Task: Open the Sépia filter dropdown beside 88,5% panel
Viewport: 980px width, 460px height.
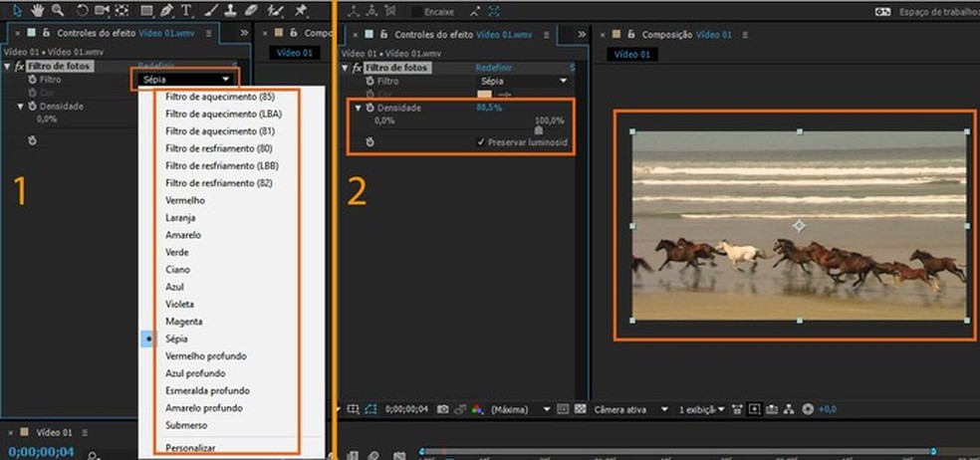Action: click(524, 81)
